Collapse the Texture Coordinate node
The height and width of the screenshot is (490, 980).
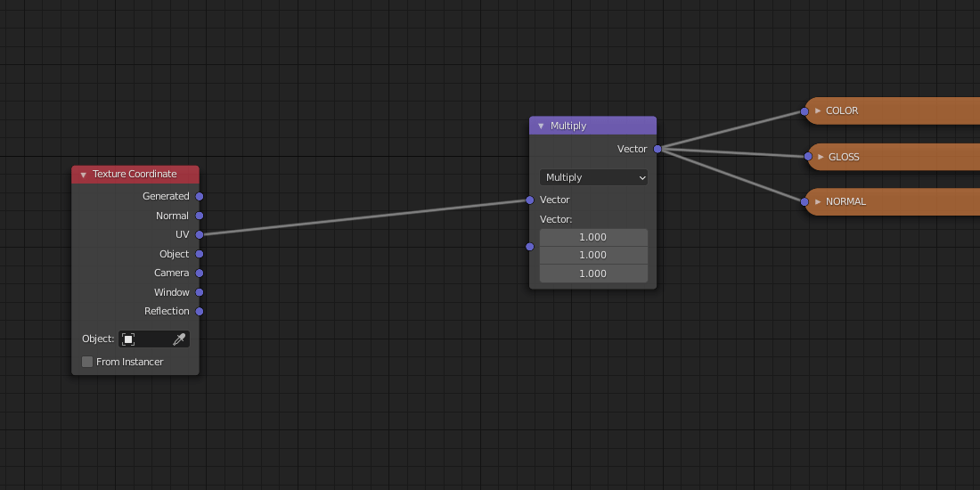(83, 175)
